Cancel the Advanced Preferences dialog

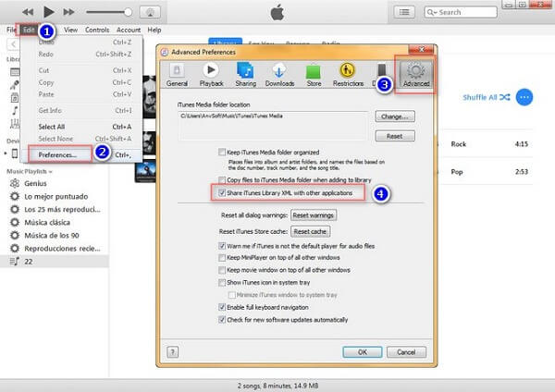[x=406, y=352]
